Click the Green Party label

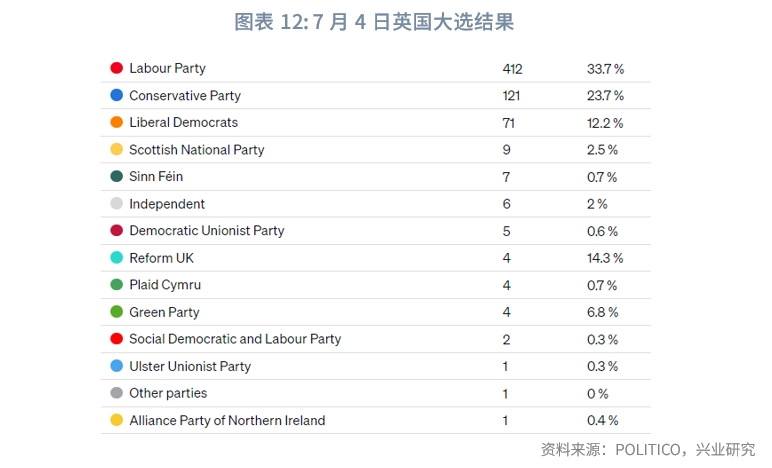164,312
